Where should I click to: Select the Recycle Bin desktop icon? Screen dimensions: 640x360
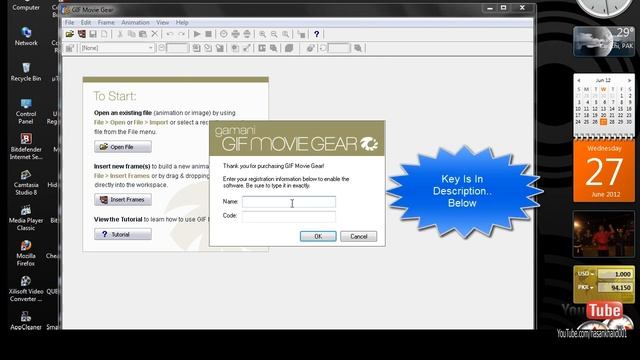[x=26, y=72]
